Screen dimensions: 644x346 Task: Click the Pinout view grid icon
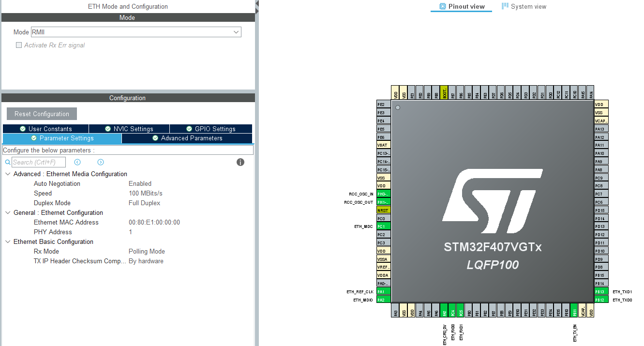[x=442, y=6]
